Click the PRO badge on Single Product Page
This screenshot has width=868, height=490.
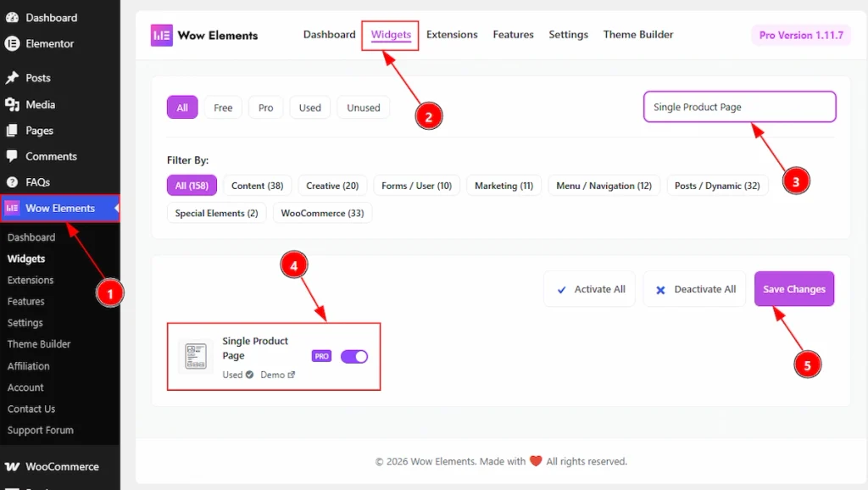[321, 357]
